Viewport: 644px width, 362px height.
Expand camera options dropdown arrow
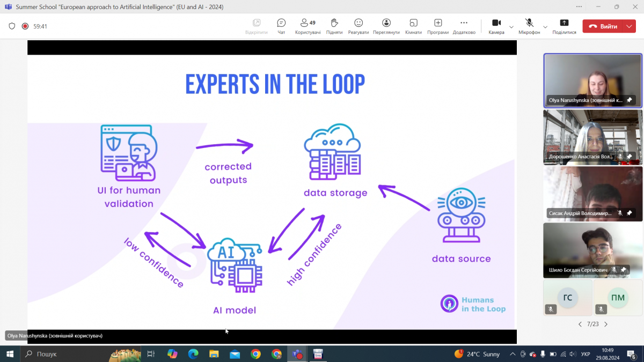coord(511,26)
